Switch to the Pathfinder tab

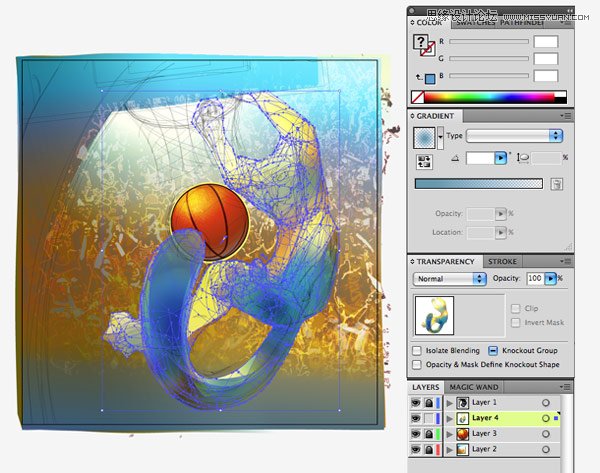[x=522, y=23]
